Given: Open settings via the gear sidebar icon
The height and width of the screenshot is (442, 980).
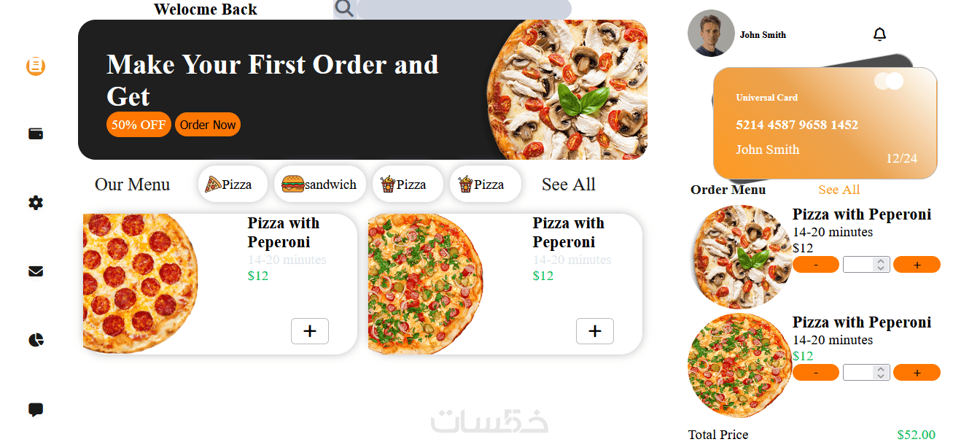Looking at the screenshot, I should (x=36, y=203).
